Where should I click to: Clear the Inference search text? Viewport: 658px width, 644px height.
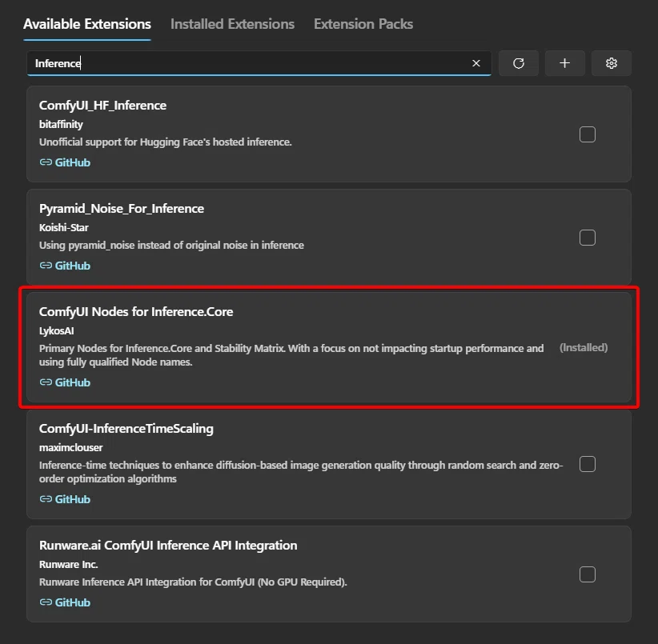[x=475, y=63]
